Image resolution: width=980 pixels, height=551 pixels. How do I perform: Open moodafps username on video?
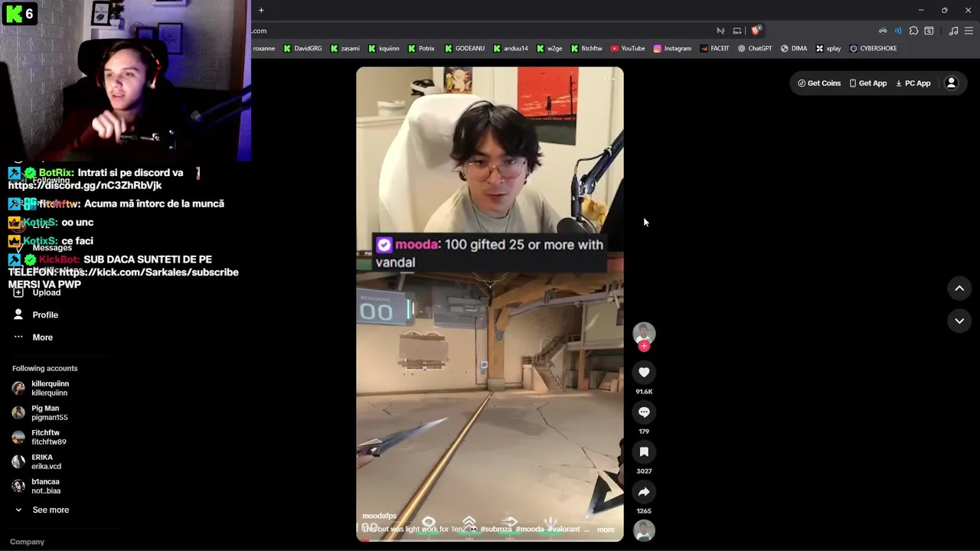click(x=379, y=517)
